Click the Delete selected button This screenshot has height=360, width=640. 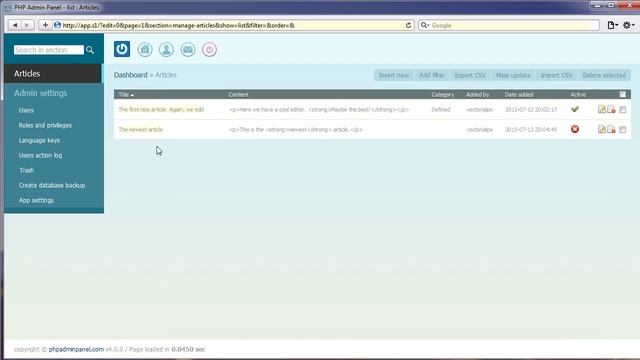[x=604, y=75]
